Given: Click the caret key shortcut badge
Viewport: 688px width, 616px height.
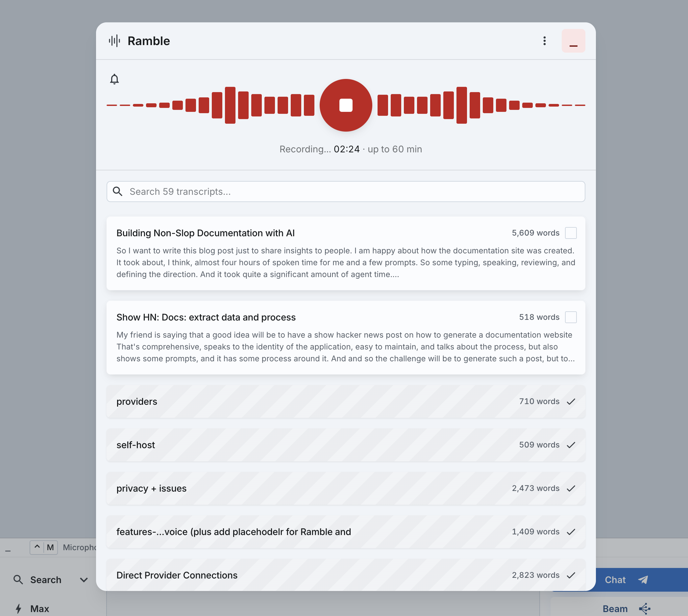Looking at the screenshot, I should 37,547.
